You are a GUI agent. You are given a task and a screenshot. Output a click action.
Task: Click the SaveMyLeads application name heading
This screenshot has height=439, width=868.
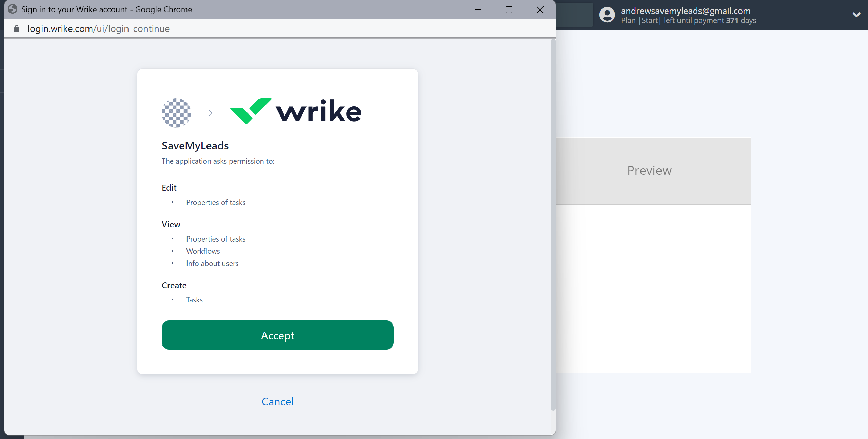[195, 146]
